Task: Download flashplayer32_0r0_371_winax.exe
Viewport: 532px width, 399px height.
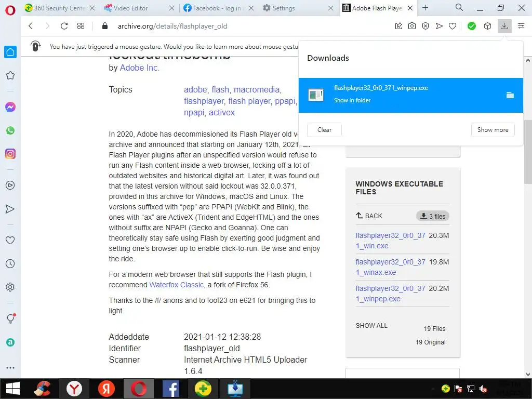Action: pos(390,267)
